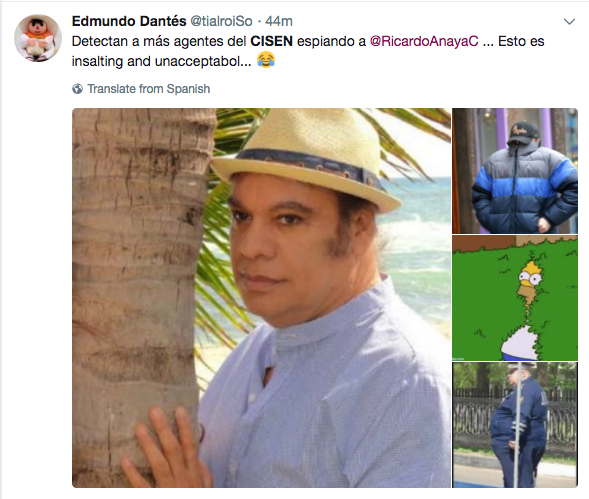Click Translate from Spanish link
589x499 pixels.
(149, 89)
